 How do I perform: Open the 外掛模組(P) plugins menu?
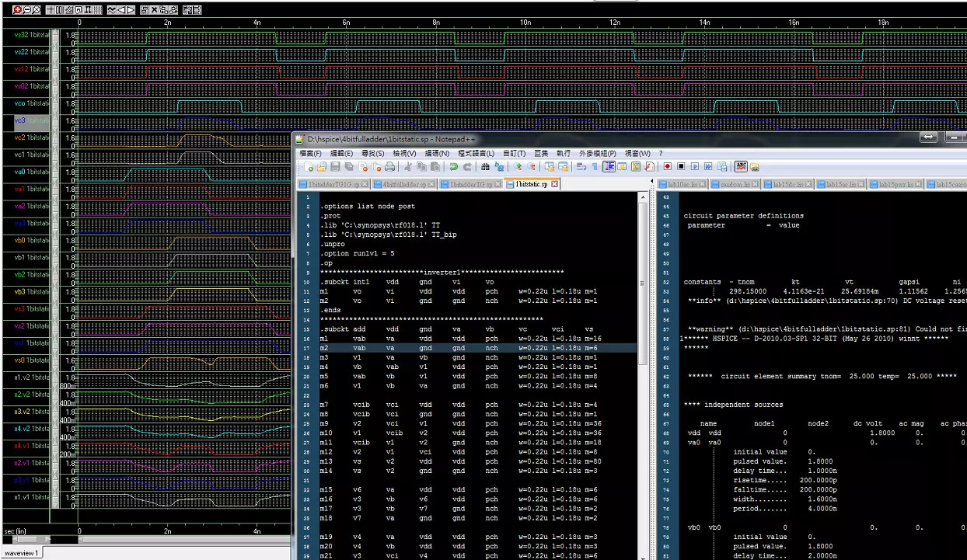[596, 154]
